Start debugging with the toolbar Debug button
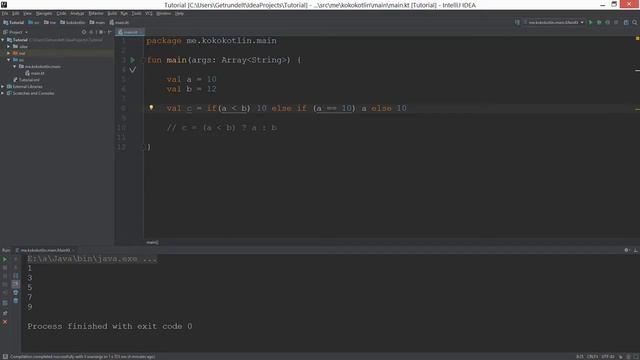The width and height of the screenshot is (640, 360). (x=599, y=22)
